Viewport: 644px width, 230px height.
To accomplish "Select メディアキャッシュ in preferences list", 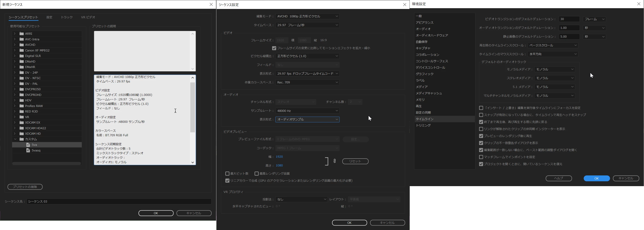I will (x=429, y=93).
